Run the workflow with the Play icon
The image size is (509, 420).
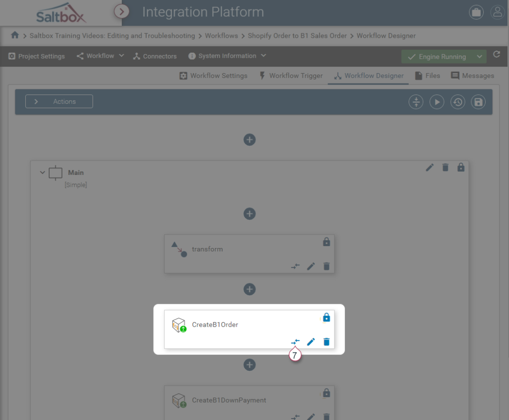coord(436,101)
